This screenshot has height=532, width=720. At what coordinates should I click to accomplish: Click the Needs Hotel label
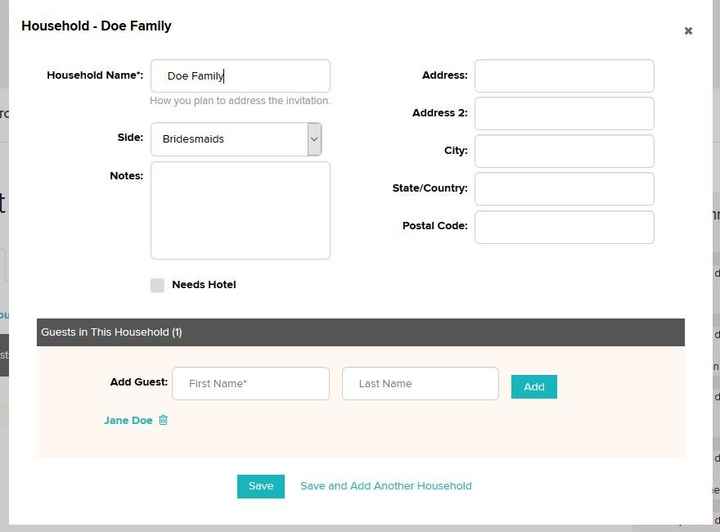(204, 285)
